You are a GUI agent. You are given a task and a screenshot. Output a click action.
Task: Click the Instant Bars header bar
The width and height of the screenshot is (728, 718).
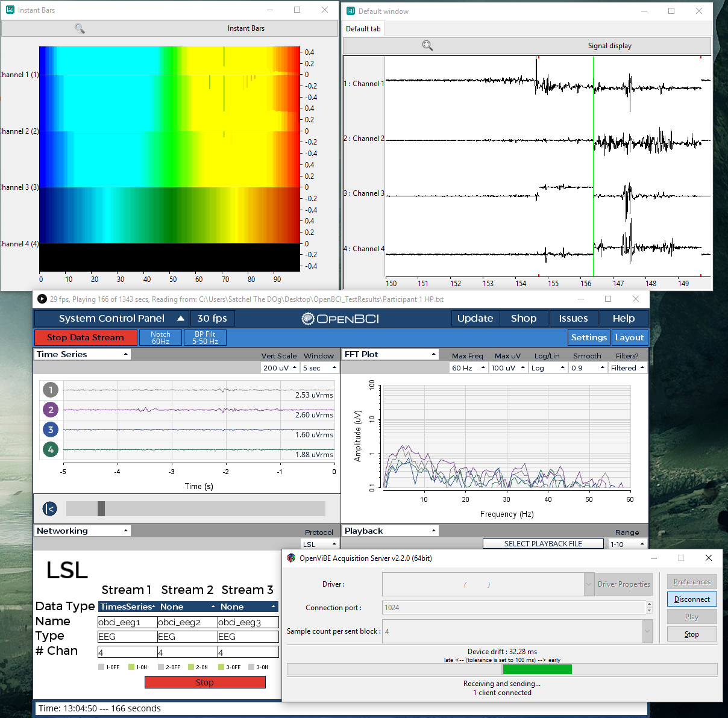click(169, 28)
